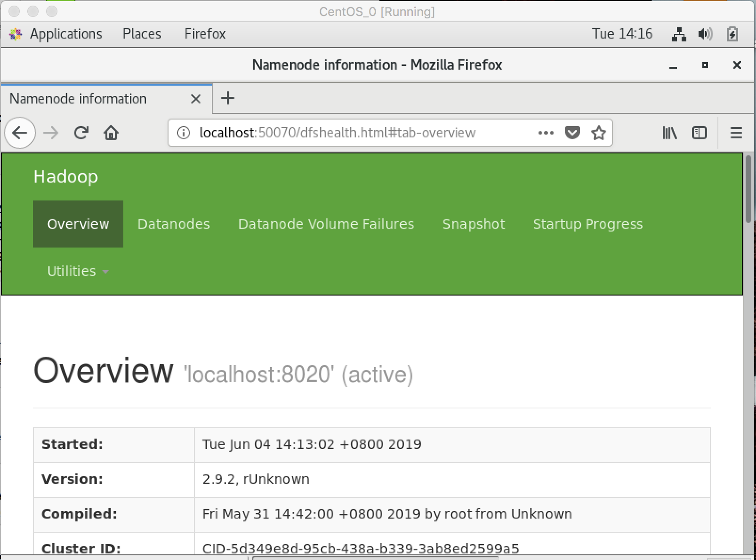The image size is (756, 560).
Task: Click the Cluster ID: row label
Action: (x=81, y=549)
